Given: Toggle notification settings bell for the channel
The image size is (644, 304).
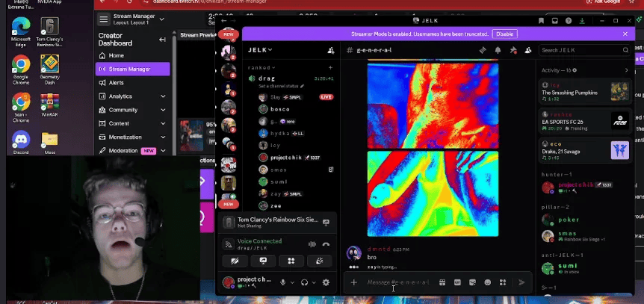Looking at the screenshot, I should click(498, 50).
